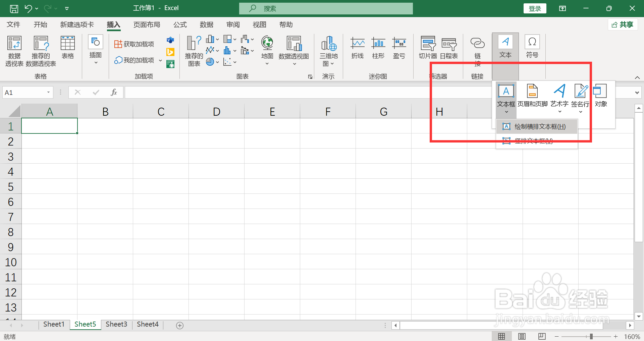The image size is (644, 341).
Task: Select Draw Horizontal Text Box (绘制横排文本框)
Action: [x=537, y=127]
